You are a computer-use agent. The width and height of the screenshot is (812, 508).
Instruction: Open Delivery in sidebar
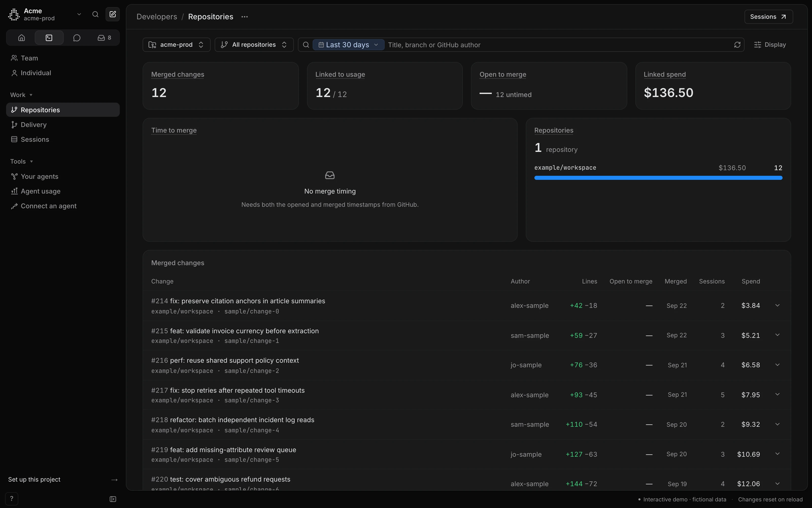pos(63,125)
